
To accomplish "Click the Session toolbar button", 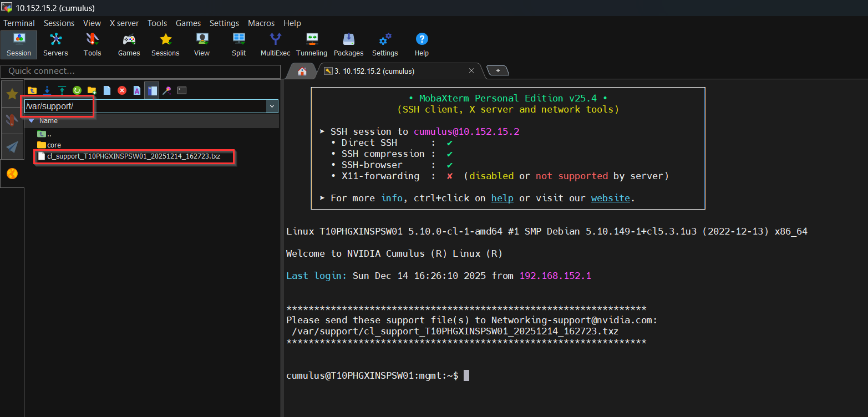I will tap(19, 44).
